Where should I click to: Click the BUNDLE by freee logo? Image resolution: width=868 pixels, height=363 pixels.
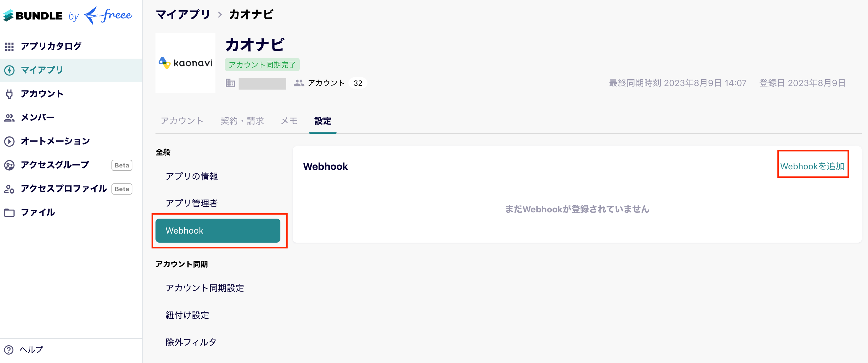(x=67, y=16)
